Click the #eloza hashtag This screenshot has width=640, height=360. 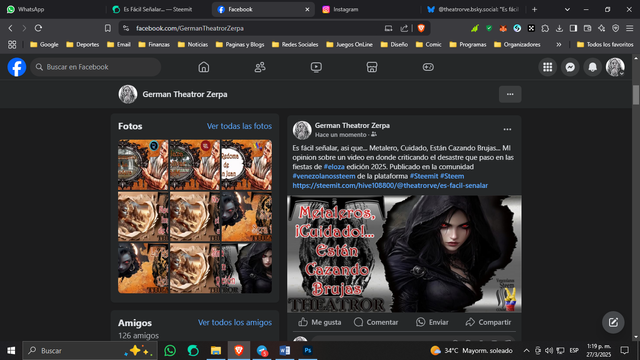[x=334, y=167]
